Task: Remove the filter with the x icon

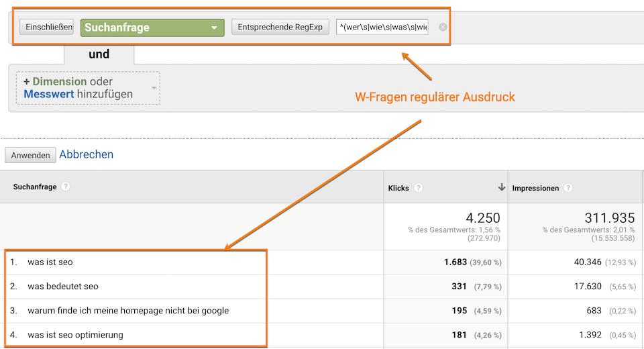Action: 443,27
